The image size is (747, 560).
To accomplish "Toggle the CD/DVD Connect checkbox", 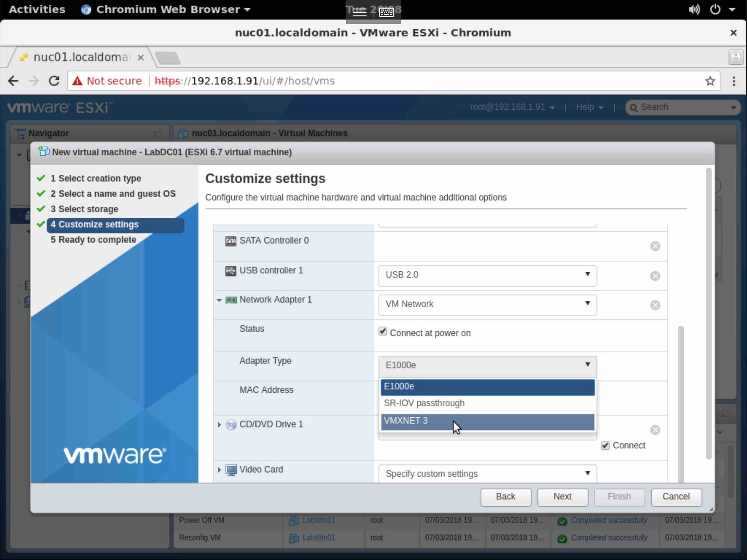I will [605, 445].
